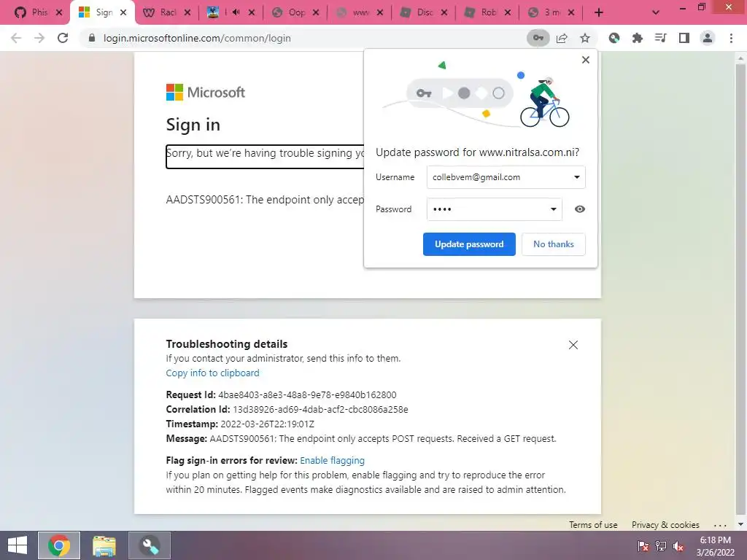
Task: Click the Password field in the popup
Action: pyautogui.click(x=495, y=209)
